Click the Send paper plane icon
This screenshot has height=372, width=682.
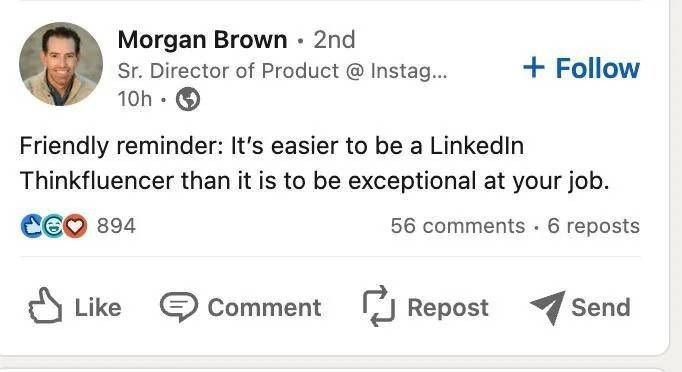pos(547,307)
